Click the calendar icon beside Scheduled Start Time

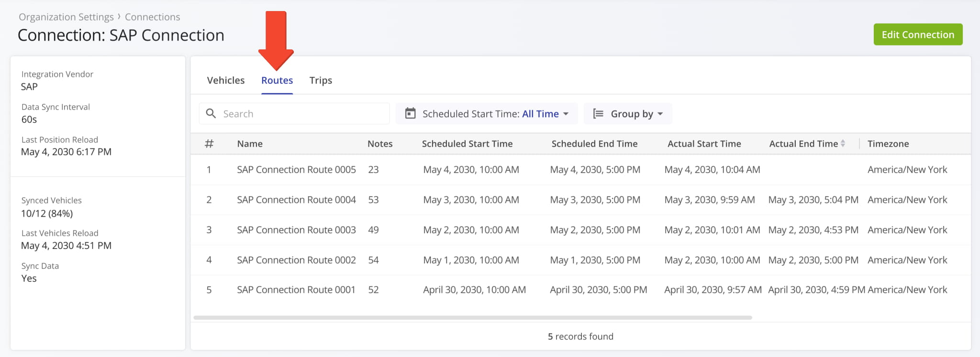(410, 113)
